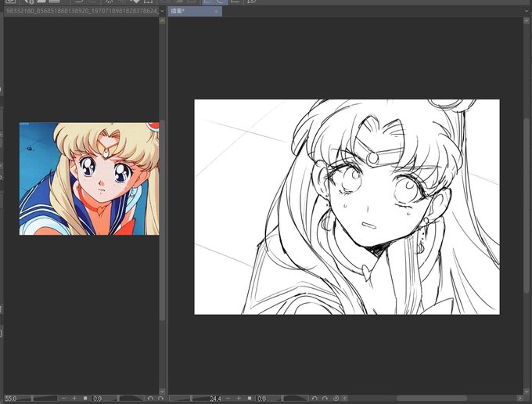Viewport: 532px width, 404px height.
Task: Click the canvas vertical scroll up arrow
Action: click(527, 20)
